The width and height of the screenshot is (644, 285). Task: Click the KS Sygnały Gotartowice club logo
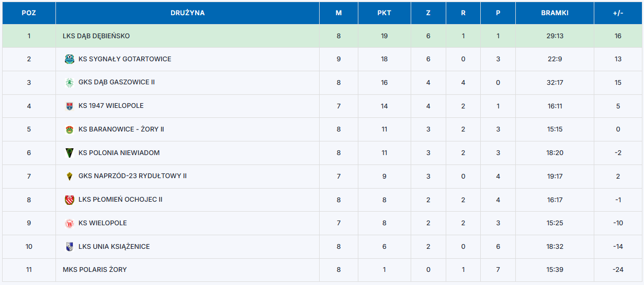69,59
